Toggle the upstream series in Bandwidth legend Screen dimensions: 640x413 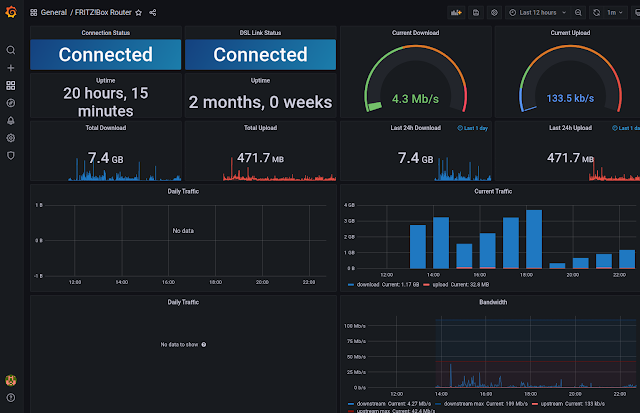click(x=548, y=404)
